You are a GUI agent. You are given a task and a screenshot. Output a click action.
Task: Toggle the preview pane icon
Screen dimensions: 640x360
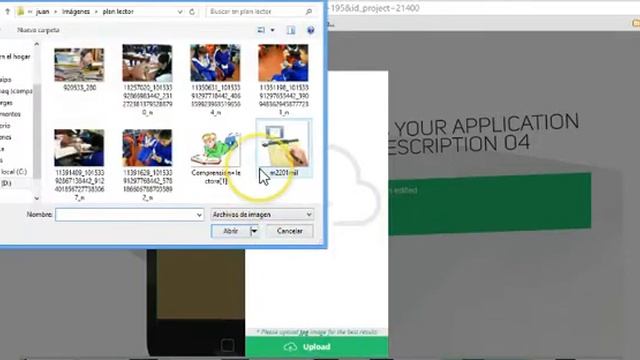[291, 30]
